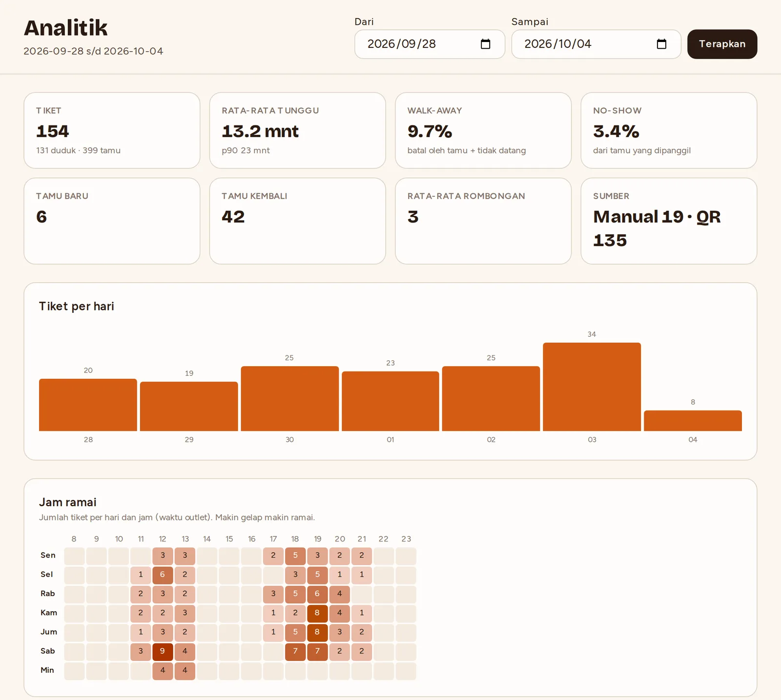Select the "131 duduk · 399 tamu" subtext
The image size is (781, 700).
pos(78,150)
